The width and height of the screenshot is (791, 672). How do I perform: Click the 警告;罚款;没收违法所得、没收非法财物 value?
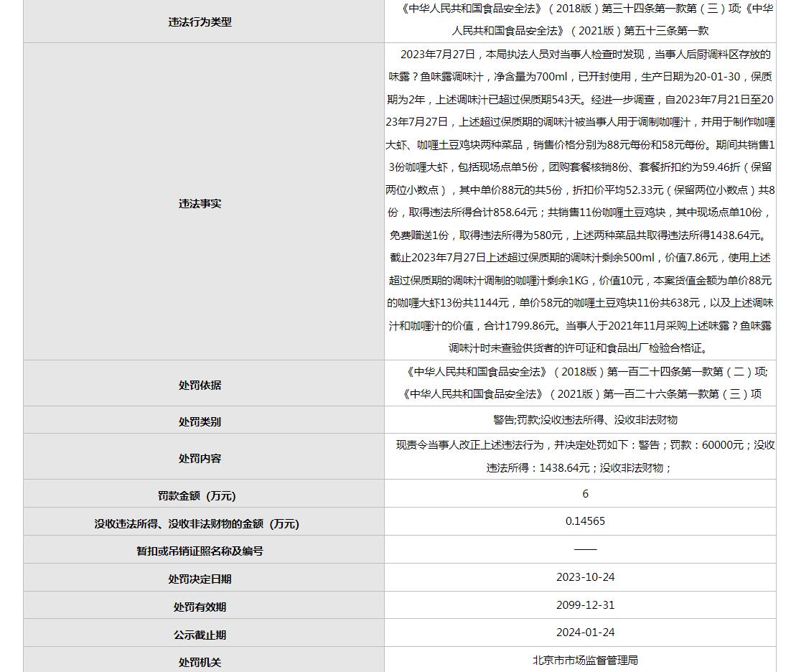585,420
